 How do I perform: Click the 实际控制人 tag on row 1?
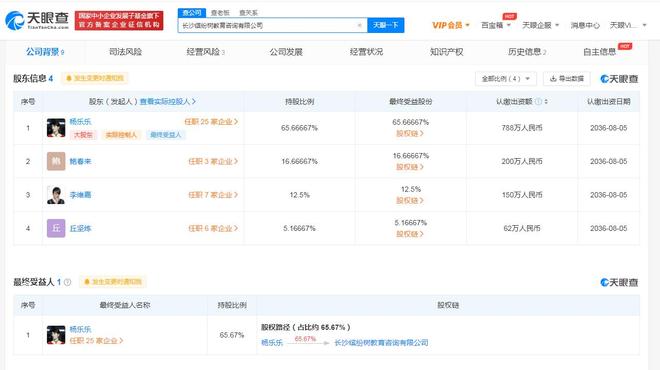tap(121, 135)
